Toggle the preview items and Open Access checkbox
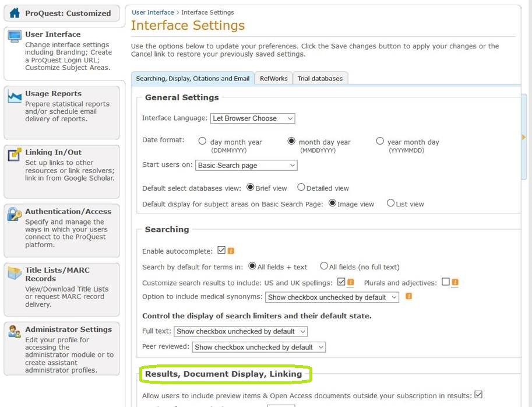 tap(478, 394)
